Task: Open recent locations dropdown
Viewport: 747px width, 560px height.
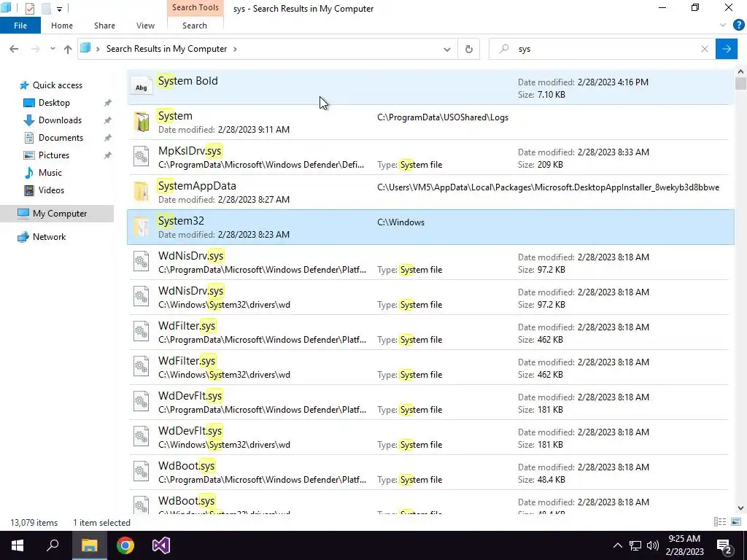Action: pos(53,49)
